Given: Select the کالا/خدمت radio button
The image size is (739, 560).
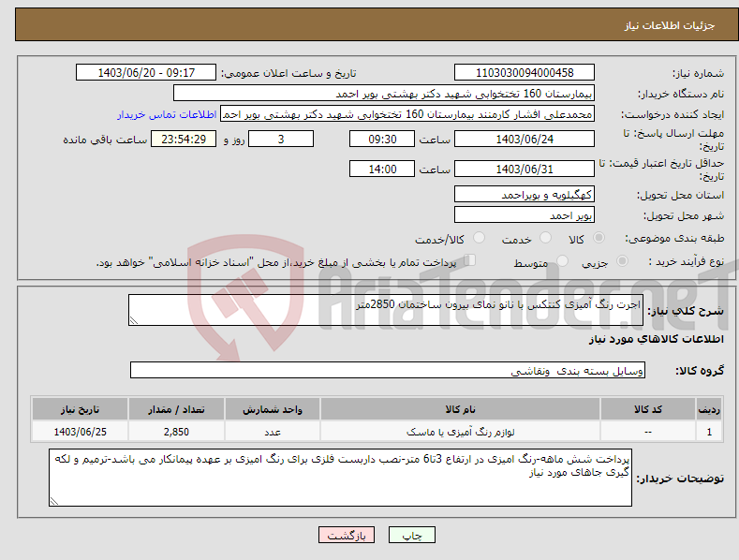Looking at the screenshot, I should click(479, 238).
